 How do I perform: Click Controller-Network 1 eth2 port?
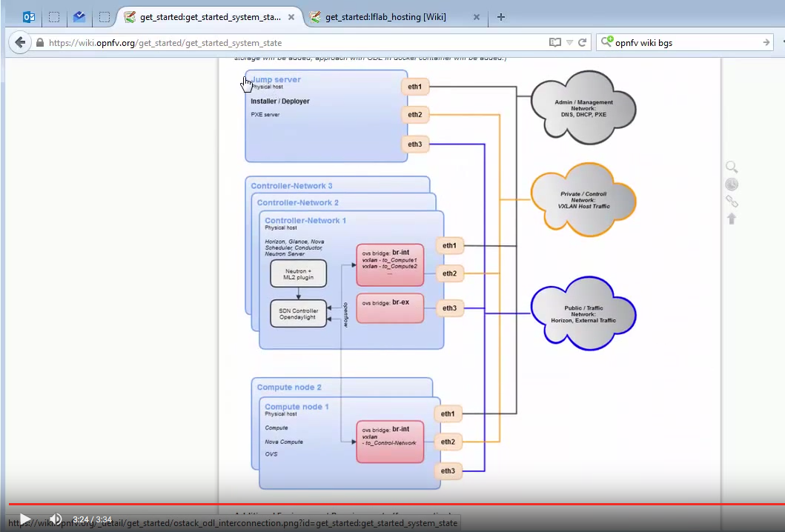(x=449, y=273)
